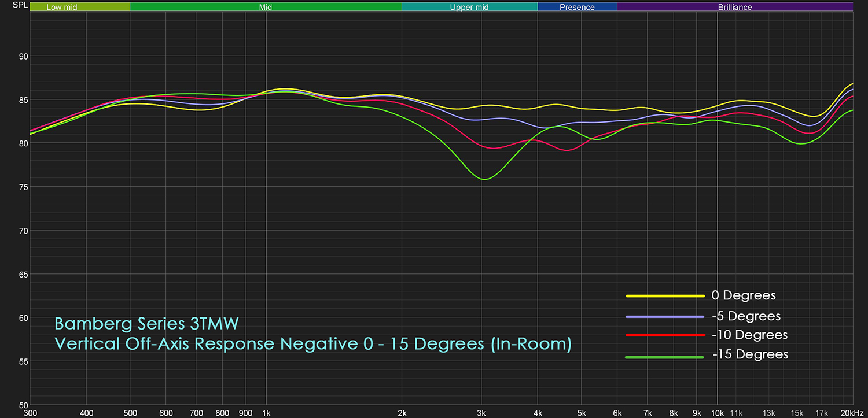Click the purple -5 Degrees legend line
Viewport: 868px width, 418px height.
click(x=665, y=317)
